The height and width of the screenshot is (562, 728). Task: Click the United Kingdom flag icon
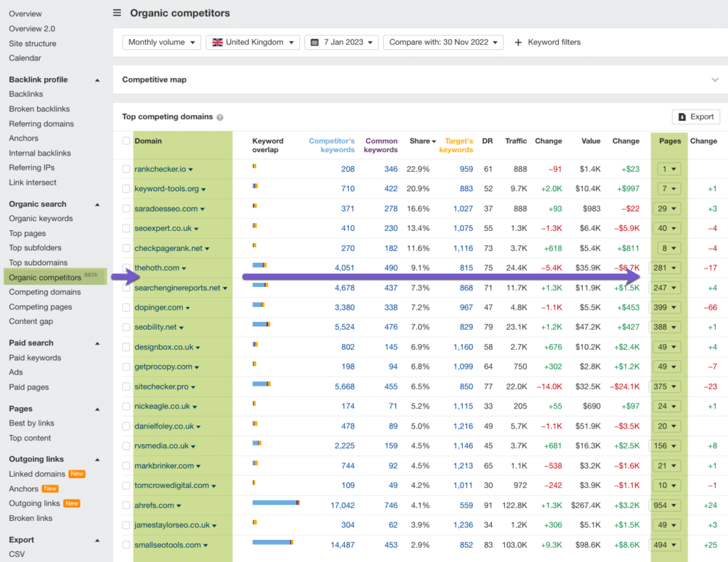click(x=217, y=43)
